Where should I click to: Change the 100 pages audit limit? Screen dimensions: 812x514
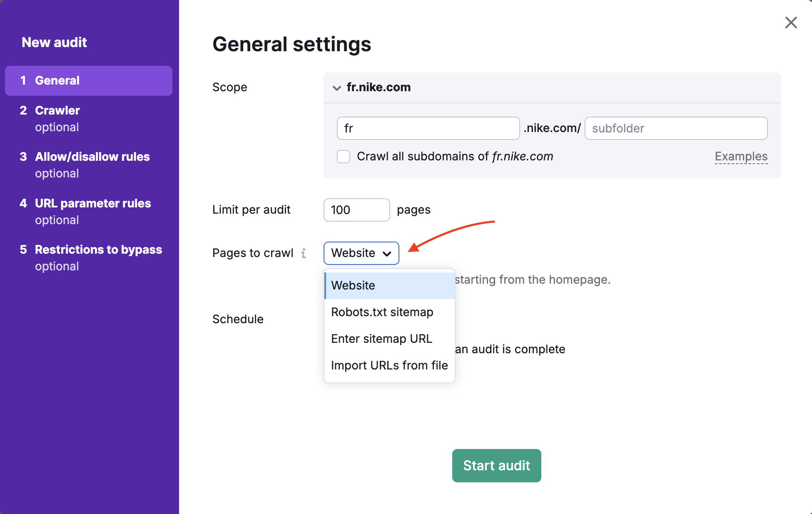point(356,210)
